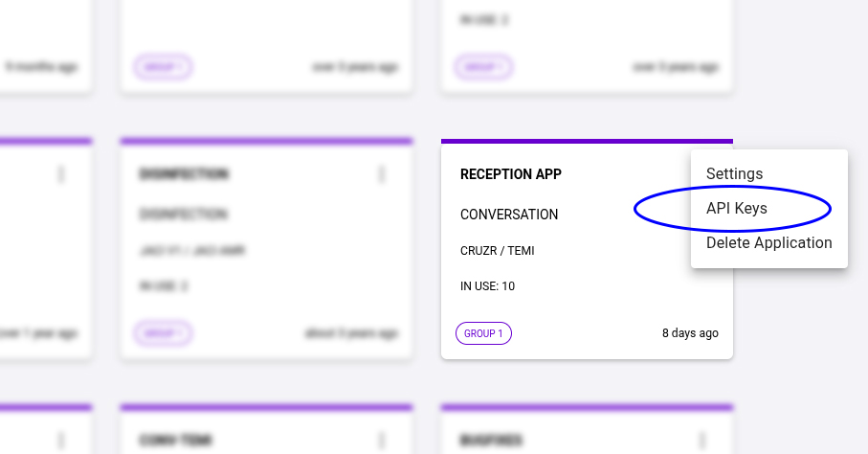Open Settings from the context menu

pyautogui.click(x=734, y=173)
